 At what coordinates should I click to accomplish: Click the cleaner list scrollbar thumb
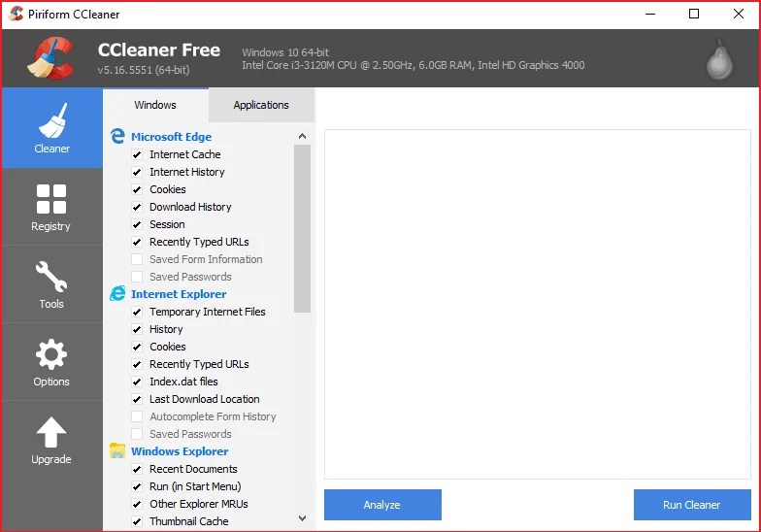(303, 229)
